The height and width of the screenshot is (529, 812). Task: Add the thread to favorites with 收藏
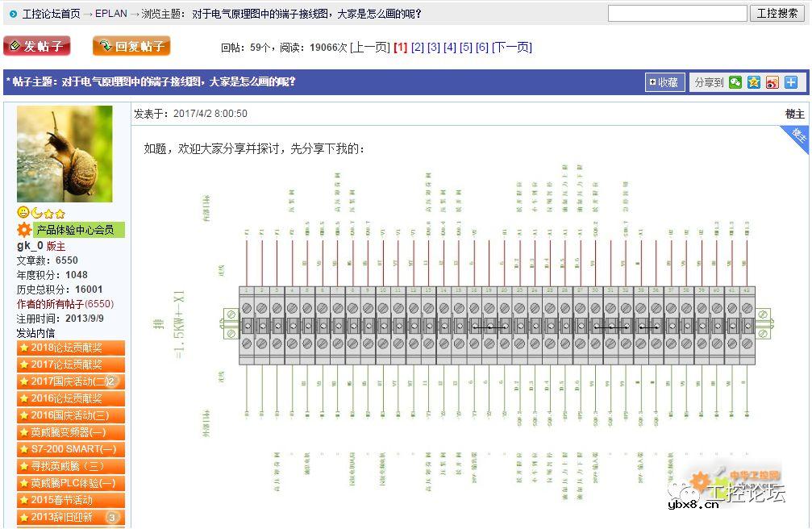click(x=664, y=82)
